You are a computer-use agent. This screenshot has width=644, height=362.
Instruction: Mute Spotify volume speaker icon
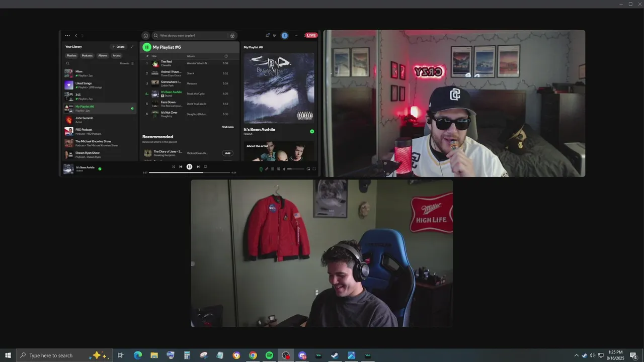point(284,169)
